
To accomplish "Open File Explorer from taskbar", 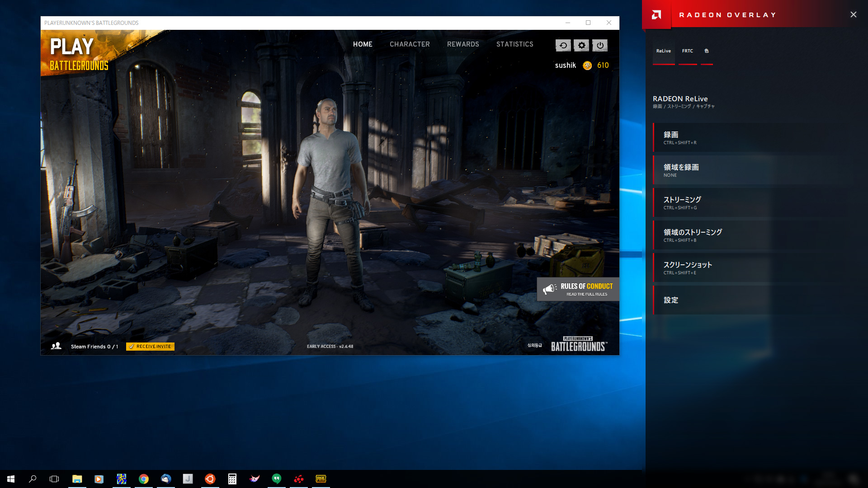I will 77,479.
